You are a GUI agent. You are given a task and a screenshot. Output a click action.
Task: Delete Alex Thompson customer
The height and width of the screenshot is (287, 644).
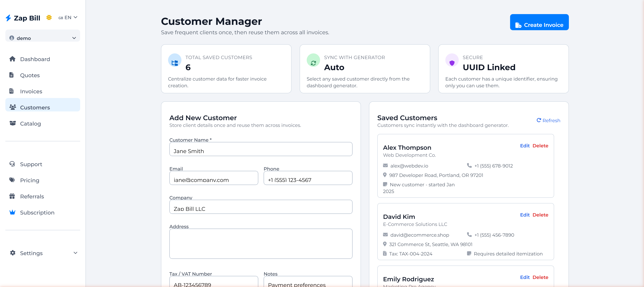pos(540,146)
